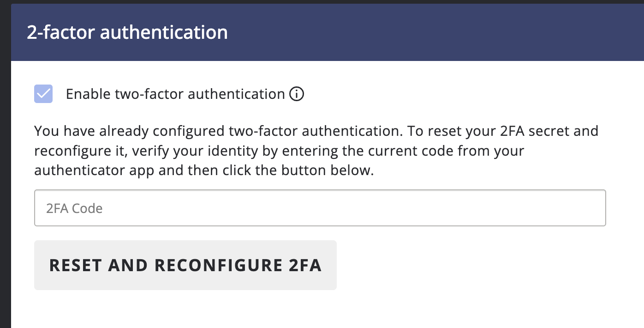
Task: Click the "Enable two-factor authentication" label text
Action: [175, 94]
